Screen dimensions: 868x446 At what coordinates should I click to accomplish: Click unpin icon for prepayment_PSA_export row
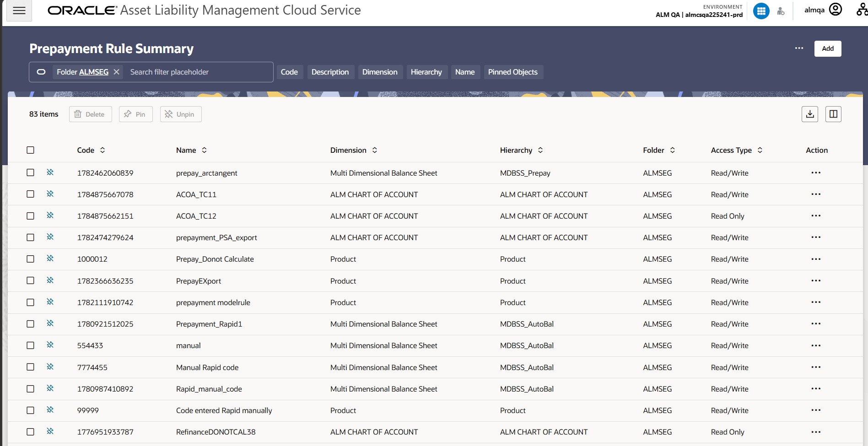pyautogui.click(x=50, y=237)
